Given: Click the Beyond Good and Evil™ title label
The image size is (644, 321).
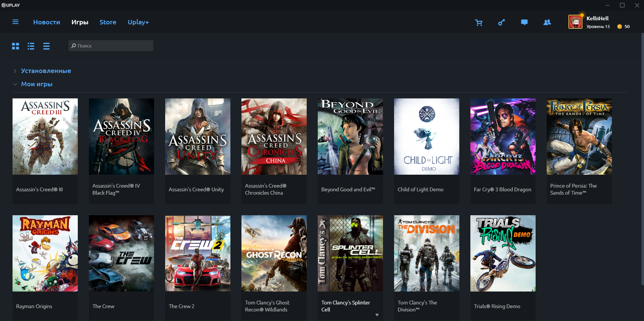Looking at the screenshot, I should (348, 189).
